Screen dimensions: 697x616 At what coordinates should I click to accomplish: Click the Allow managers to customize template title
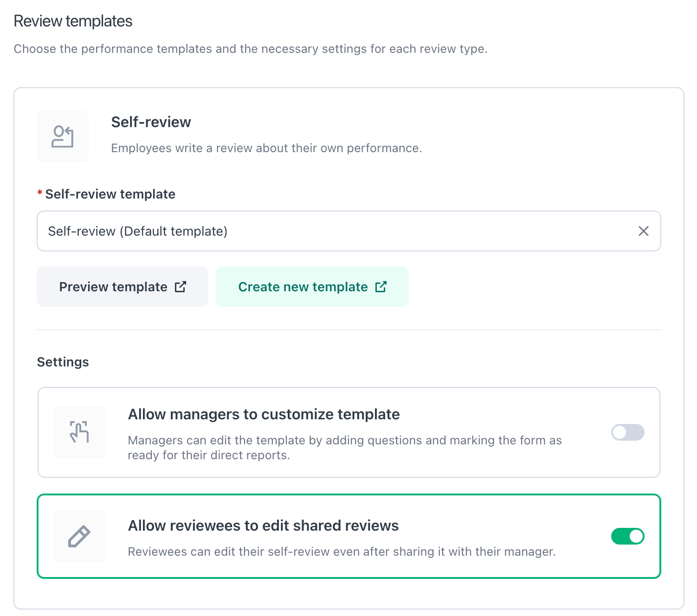pyautogui.click(x=264, y=414)
